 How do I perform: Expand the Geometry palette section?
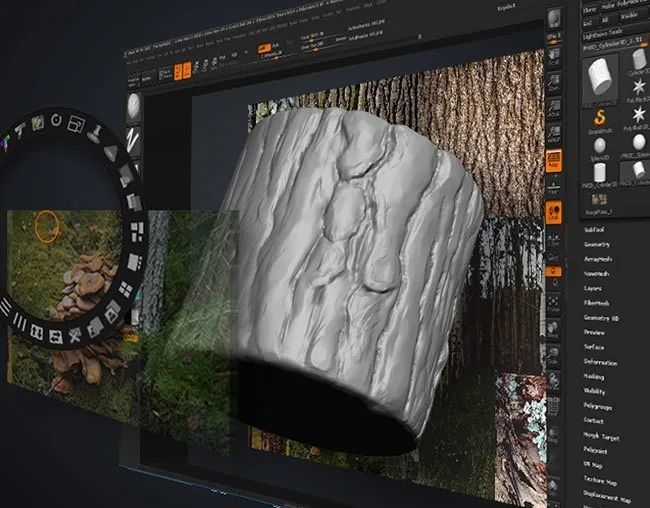[597, 245]
